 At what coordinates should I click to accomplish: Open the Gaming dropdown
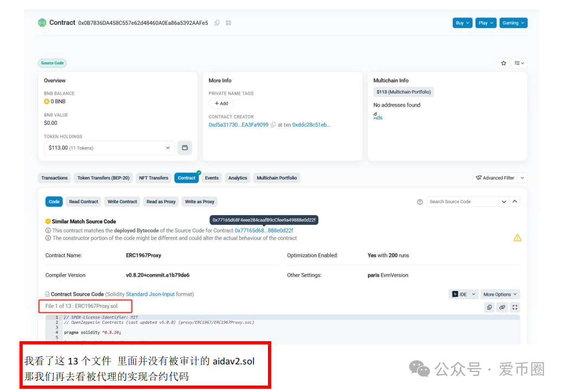coord(513,23)
